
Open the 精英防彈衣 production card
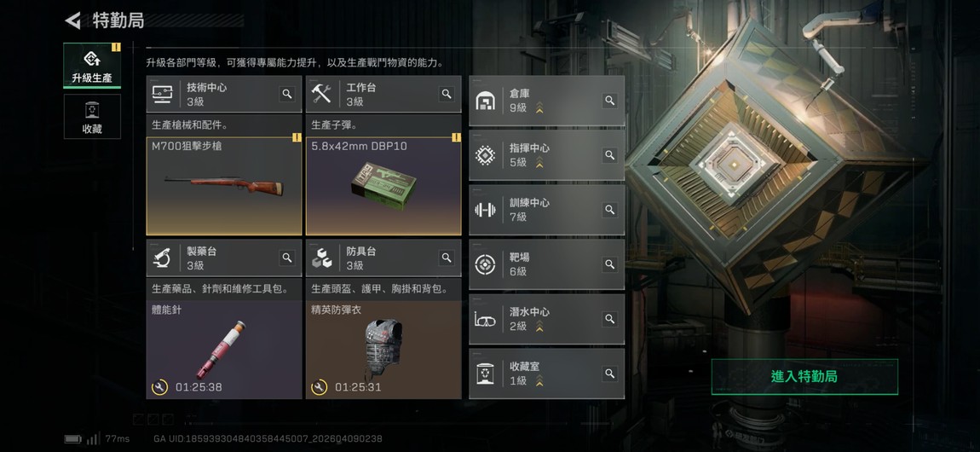point(383,350)
